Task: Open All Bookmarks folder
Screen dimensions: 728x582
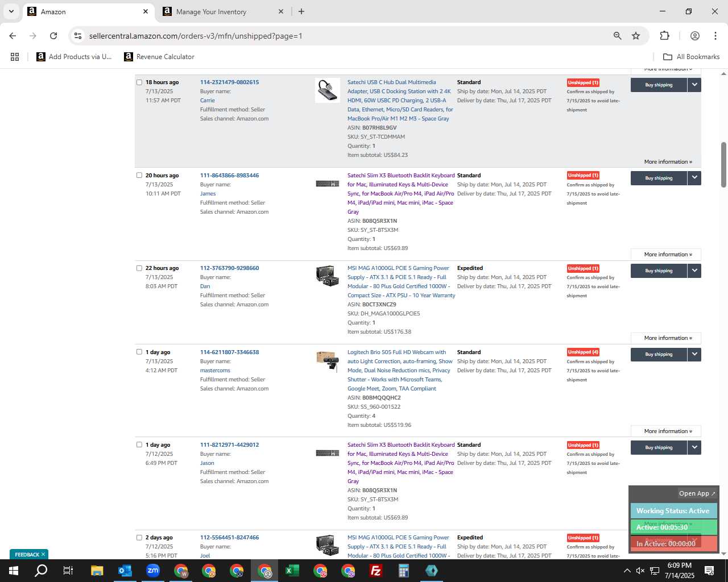Action: coord(691,57)
